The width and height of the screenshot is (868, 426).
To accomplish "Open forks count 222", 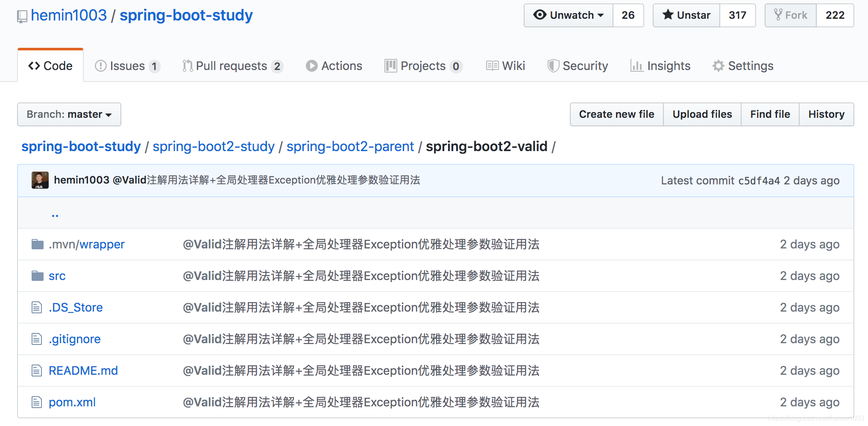I will tap(835, 15).
